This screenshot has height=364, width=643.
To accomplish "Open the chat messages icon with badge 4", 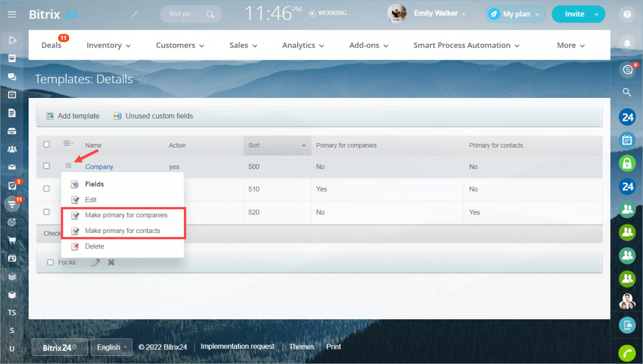I will pos(627,70).
